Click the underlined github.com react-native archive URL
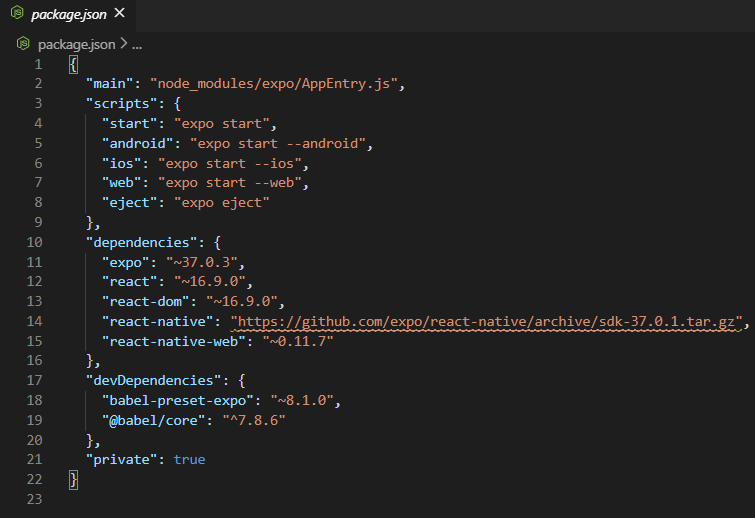Viewport: 755px width, 518px height. [x=486, y=322]
